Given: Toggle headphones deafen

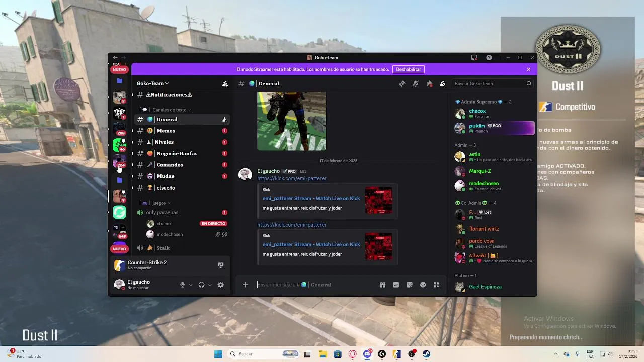Looking at the screenshot, I should (201, 285).
